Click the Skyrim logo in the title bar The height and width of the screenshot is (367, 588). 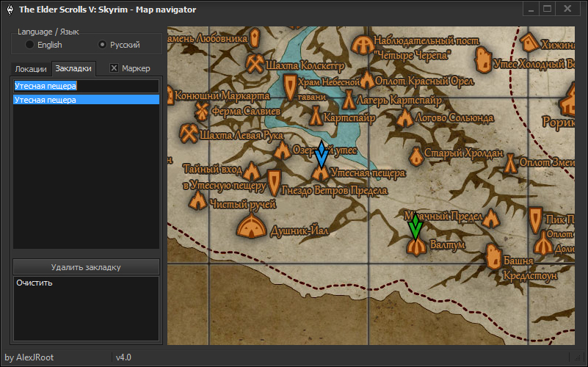[x=10, y=10]
